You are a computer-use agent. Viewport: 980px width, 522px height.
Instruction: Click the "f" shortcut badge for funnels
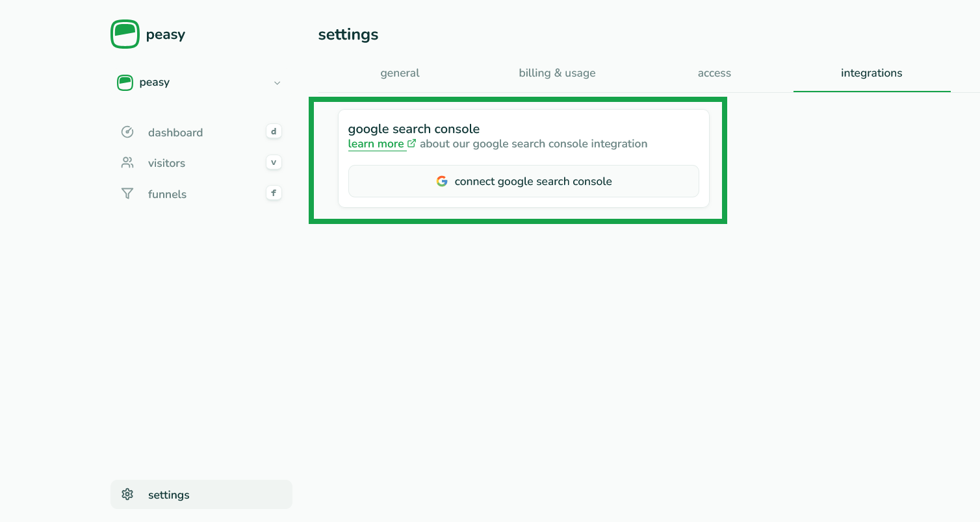274,193
